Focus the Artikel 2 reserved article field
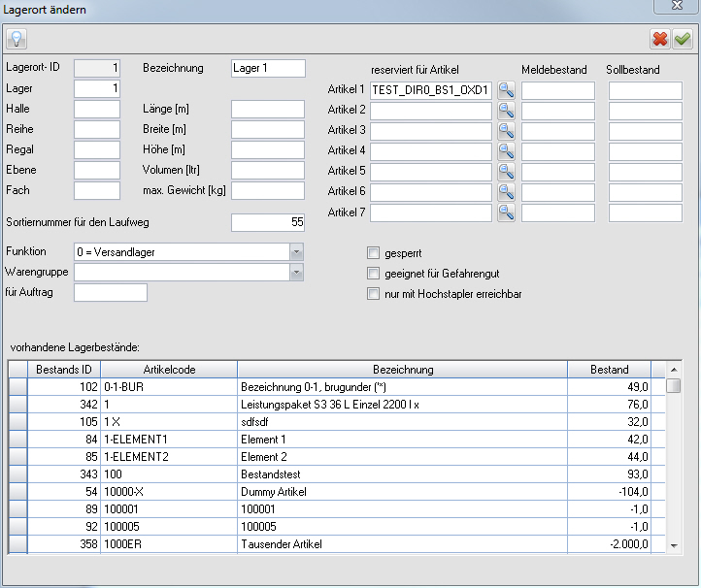The image size is (701, 588). [x=431, y=111]
